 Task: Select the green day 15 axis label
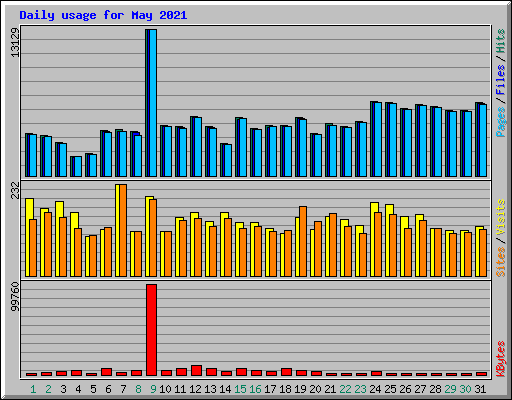coord(240,389)
